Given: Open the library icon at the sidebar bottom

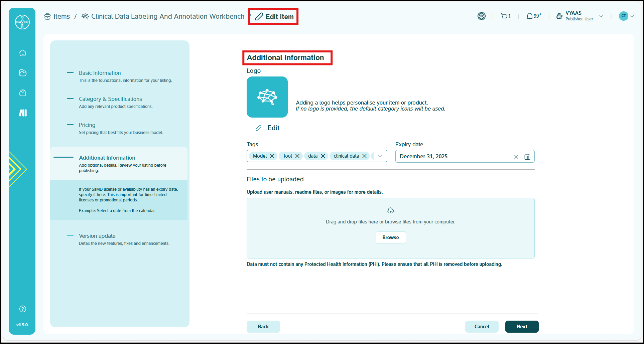Looking at the screenshot, I should click(22, 113).
